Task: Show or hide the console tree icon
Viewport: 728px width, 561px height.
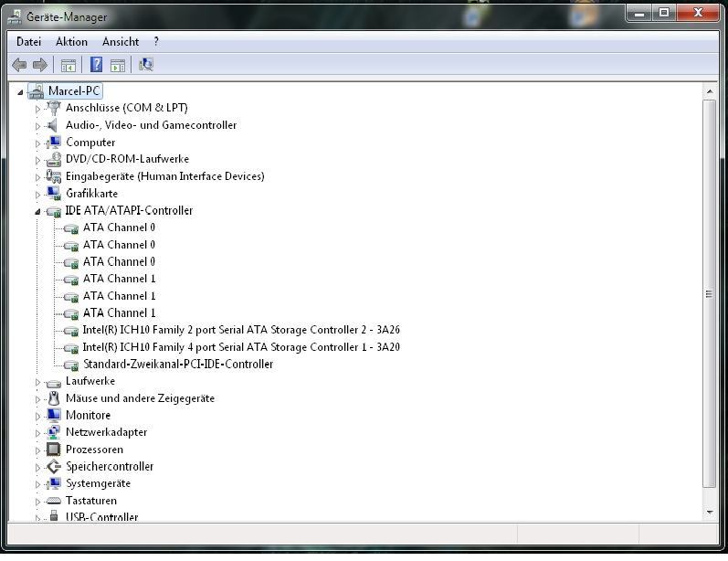Action: [x=69, y=65]
